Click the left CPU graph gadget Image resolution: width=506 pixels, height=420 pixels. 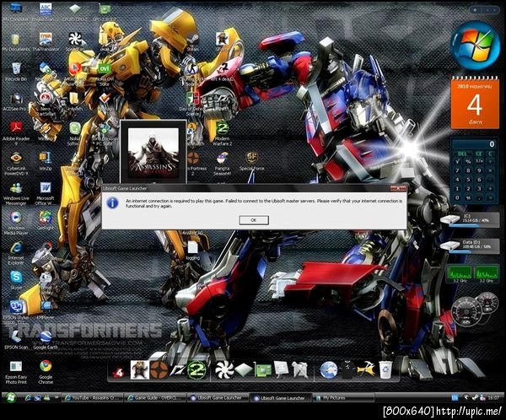[x=460, y=272]
